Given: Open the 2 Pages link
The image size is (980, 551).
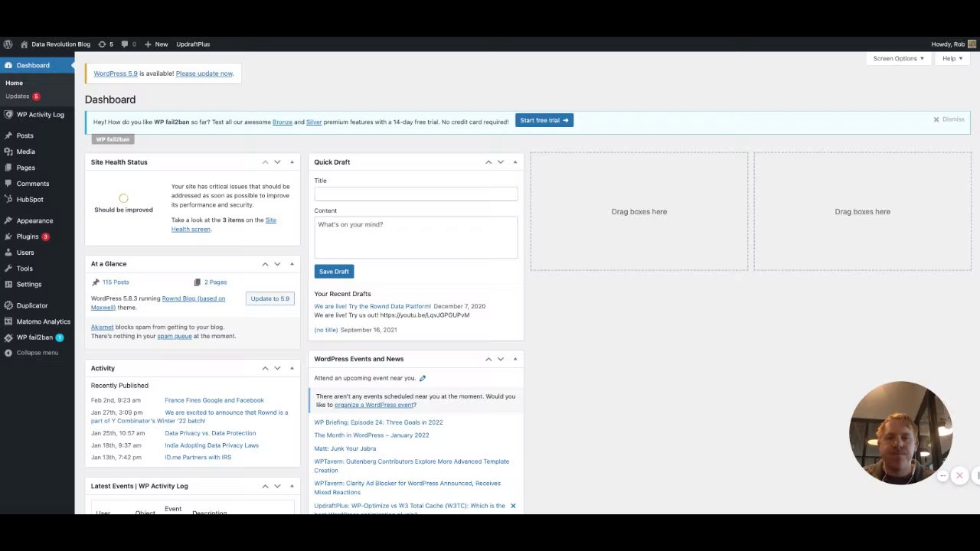Looking at the screenshot, I should [215, 282].
